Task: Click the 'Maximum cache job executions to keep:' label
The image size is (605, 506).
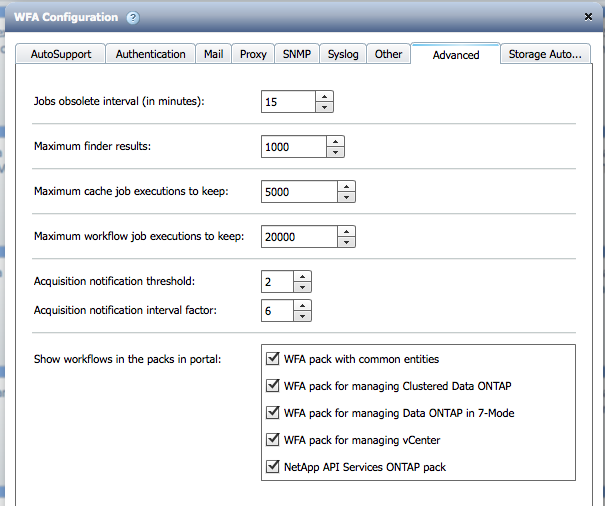Action: (131, 191)
